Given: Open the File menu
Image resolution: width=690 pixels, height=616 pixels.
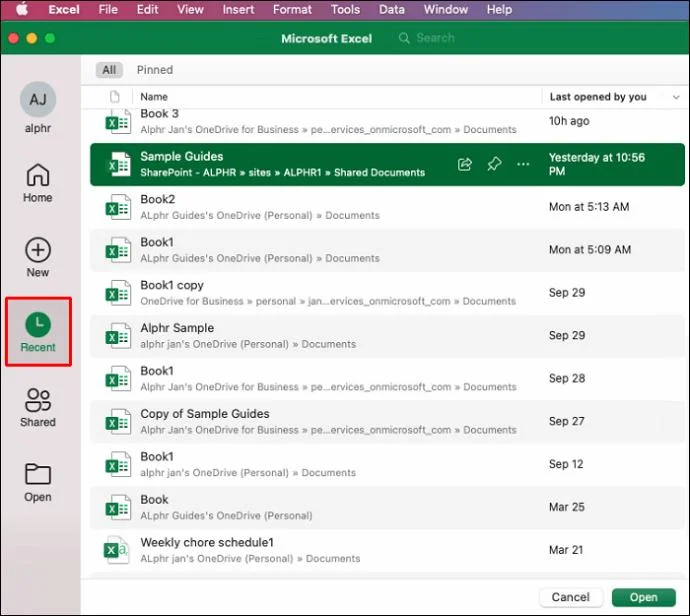Looking at the screenshot, I should tap(108, 9).
